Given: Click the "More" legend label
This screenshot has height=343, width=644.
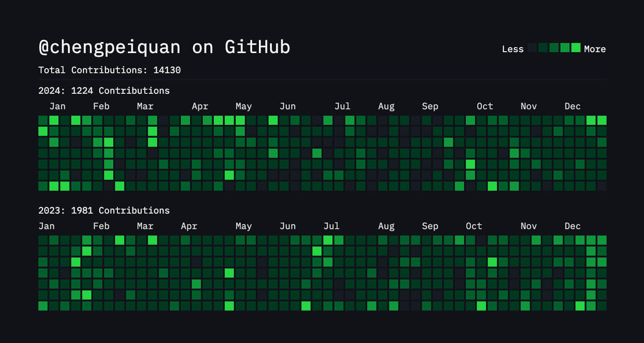Looking at the screenshot, I should [595, 49].
